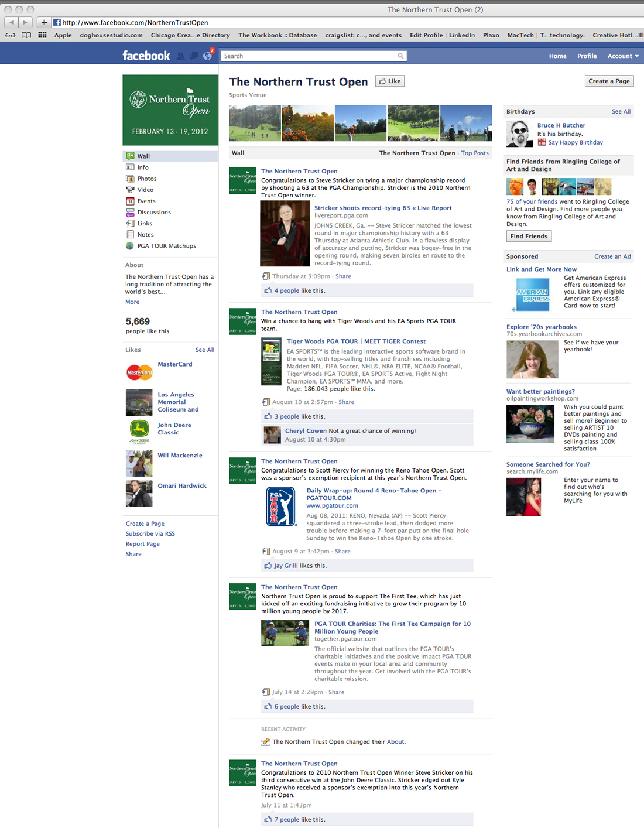Like The Northern Trust Open page
Viewport: 644px width, 828px height.
pyautogui.click(x=390, y=81)
